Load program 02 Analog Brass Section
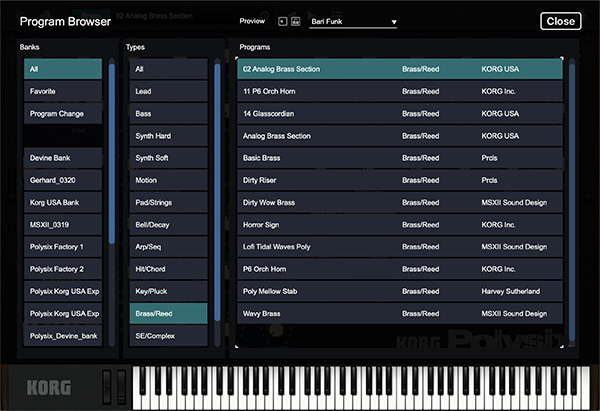The width and height of the screenshot is (600, 411). tap(400, 69)
